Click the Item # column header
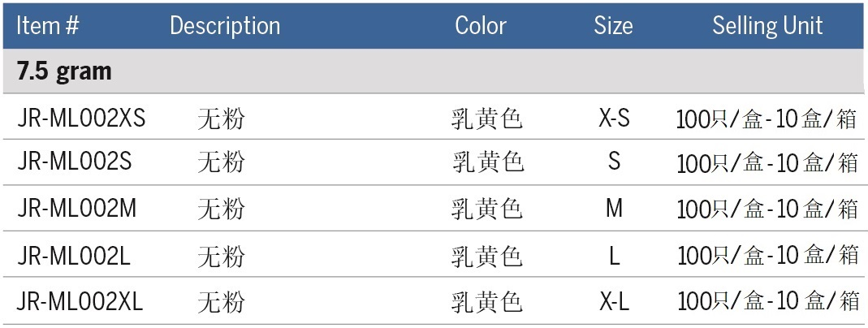Screen dimensions: 868x328 pyautogui.click(x=48, y=26)
